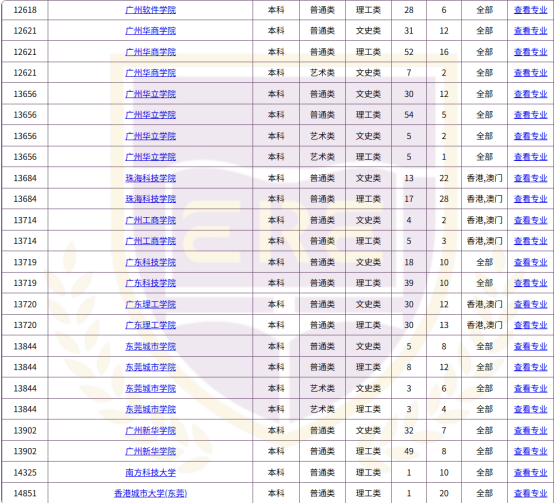Open the 香港城市大学(东莞) school link
This screenshot has width=554, height=504.
(151, 493)
